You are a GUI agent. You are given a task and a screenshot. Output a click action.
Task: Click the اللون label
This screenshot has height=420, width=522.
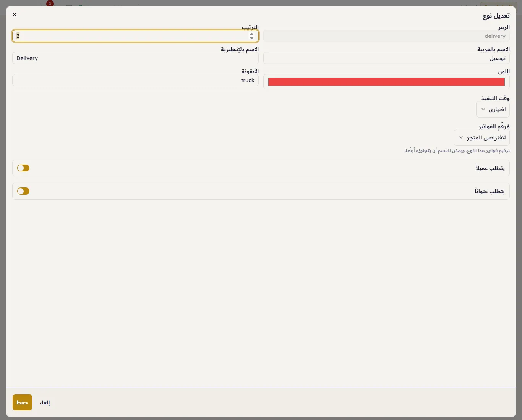tap(504, 71)
